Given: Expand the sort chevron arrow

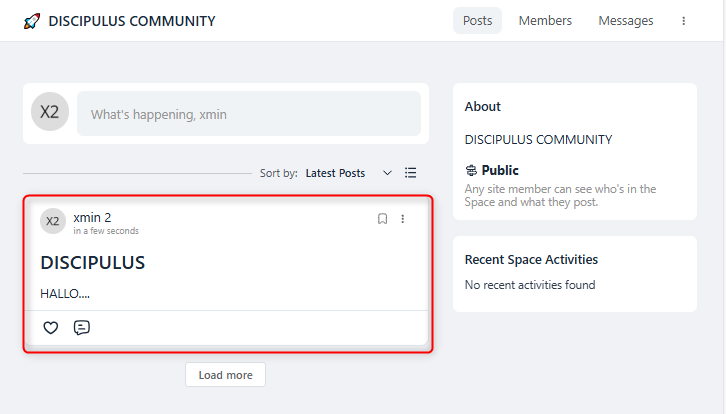Looking at the screenshot, I should [387, 173].
